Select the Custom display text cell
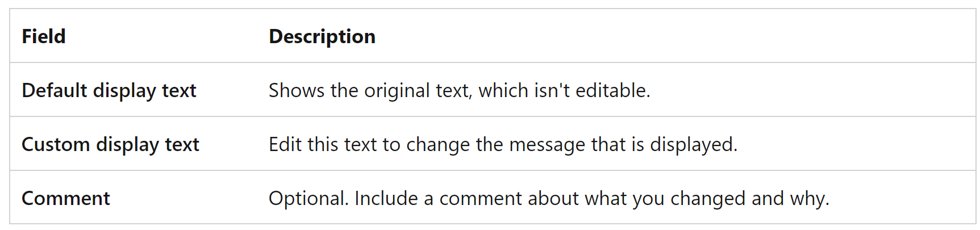This screenshot has width=980, height=230. [110, 144]
